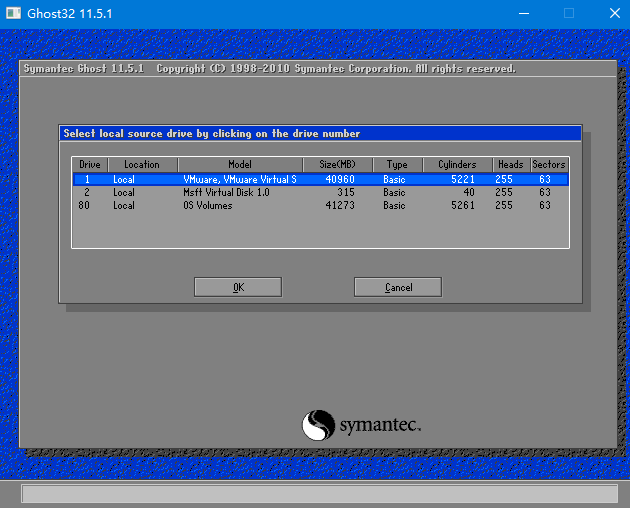Click the Size(MB) column header
The height and width of the screenshot is (508, 630).
[x=337, y=164]
